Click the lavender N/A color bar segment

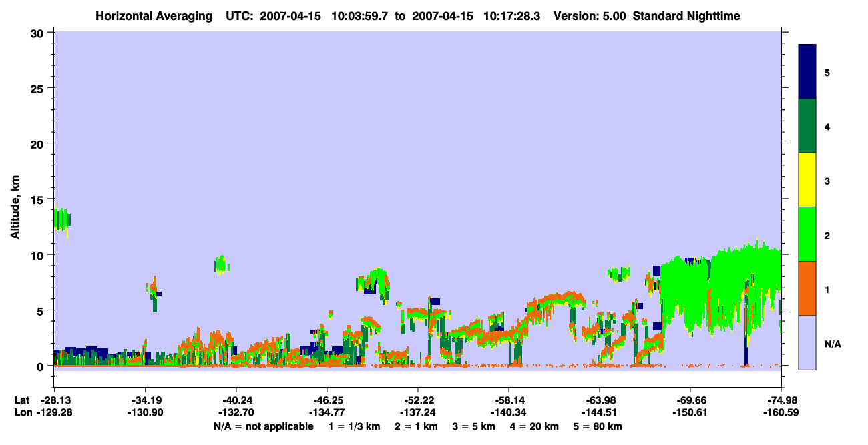[x=807, y=342]
